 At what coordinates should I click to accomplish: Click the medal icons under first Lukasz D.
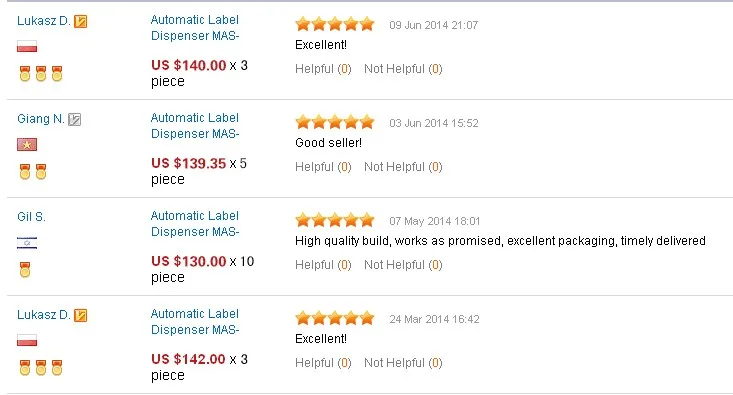[41, 73]
